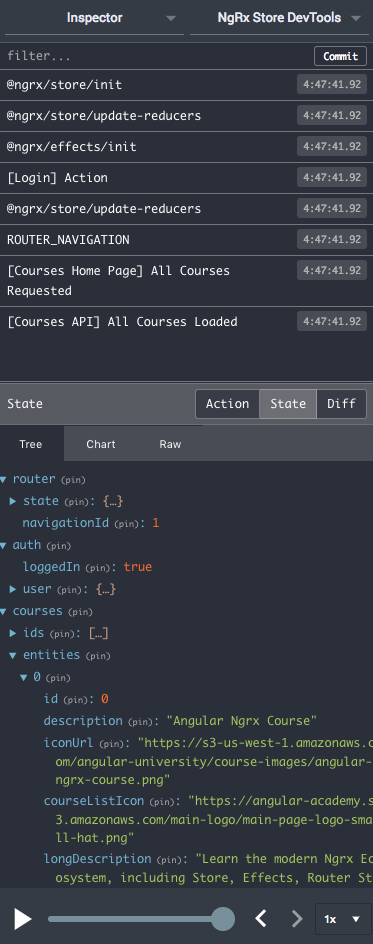
Task: Collapse the entities tree node
Action: point(13,656)
